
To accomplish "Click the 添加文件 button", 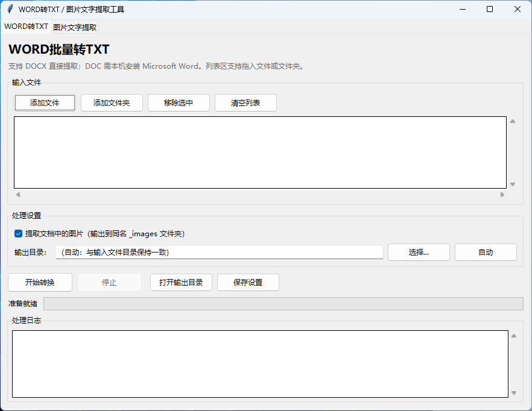I will [x=45, y=102].
